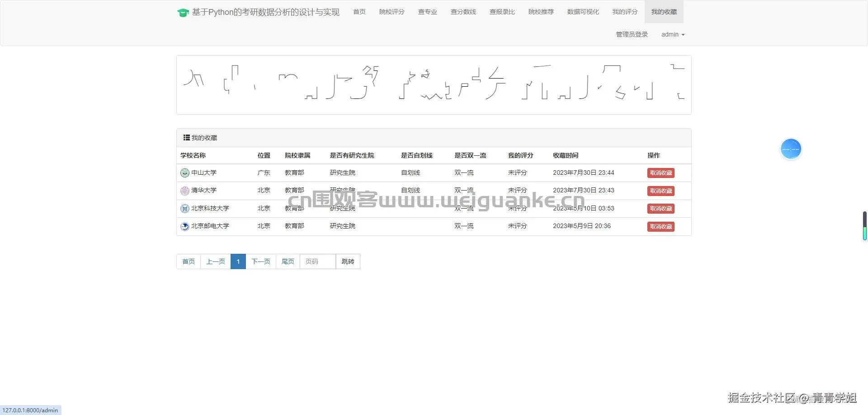Click the 操作 column header

click(x=654, y=155)
